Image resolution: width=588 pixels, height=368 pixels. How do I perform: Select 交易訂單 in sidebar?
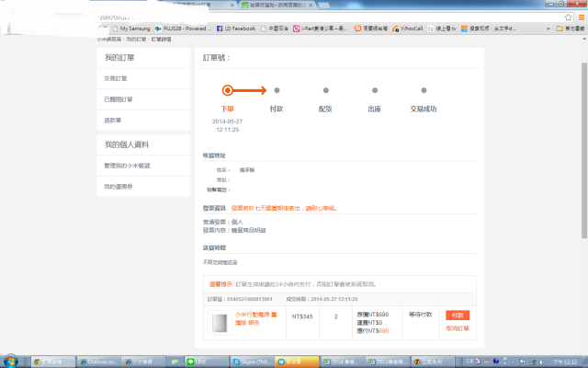click(143, 78)
